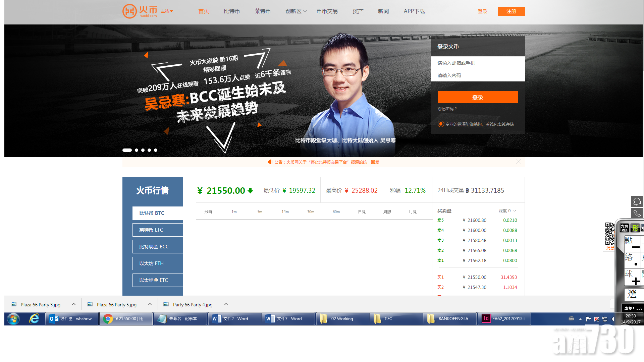Screen dimensions: 644x362
Task: Click the email or phone input field
Action: [x=478, y=63]
